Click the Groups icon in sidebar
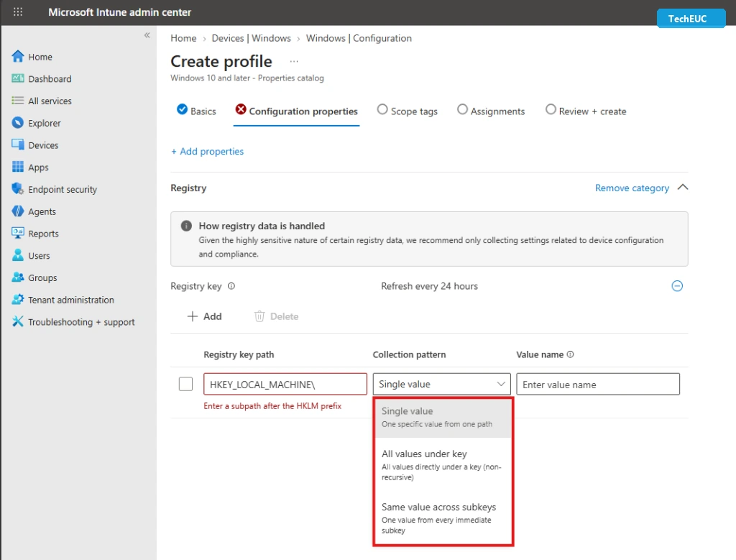 coord(18,277)
